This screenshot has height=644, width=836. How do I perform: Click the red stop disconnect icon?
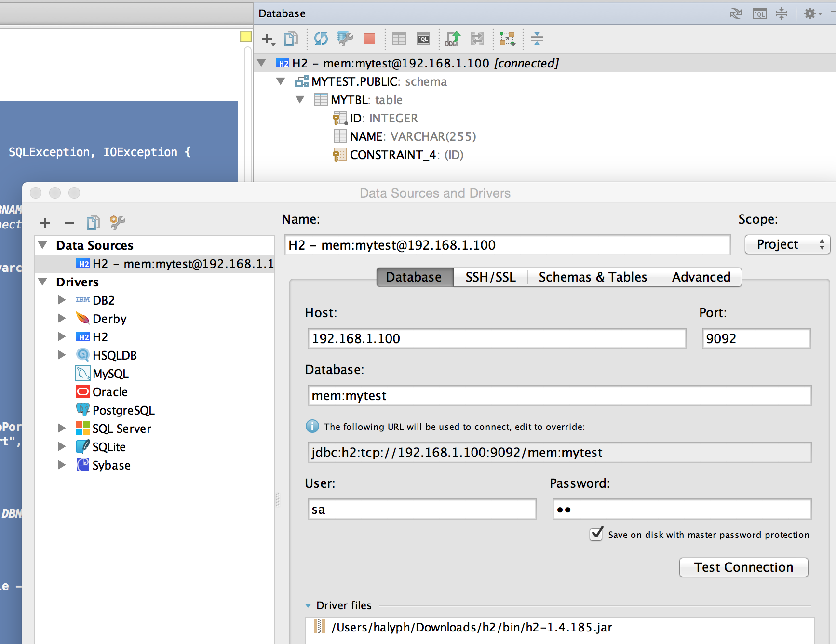[369, 39]
